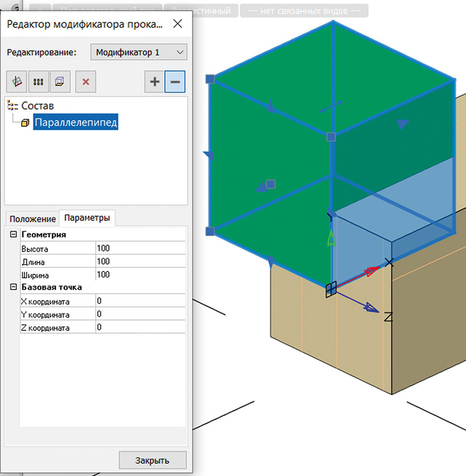Open the Реалистичный visual style dropdown in main window
The image size is (466, 476).
(x=201, y=11)
